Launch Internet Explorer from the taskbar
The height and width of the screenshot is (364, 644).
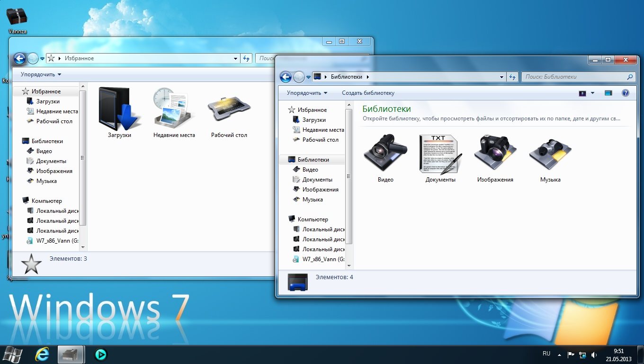point(42,354)
